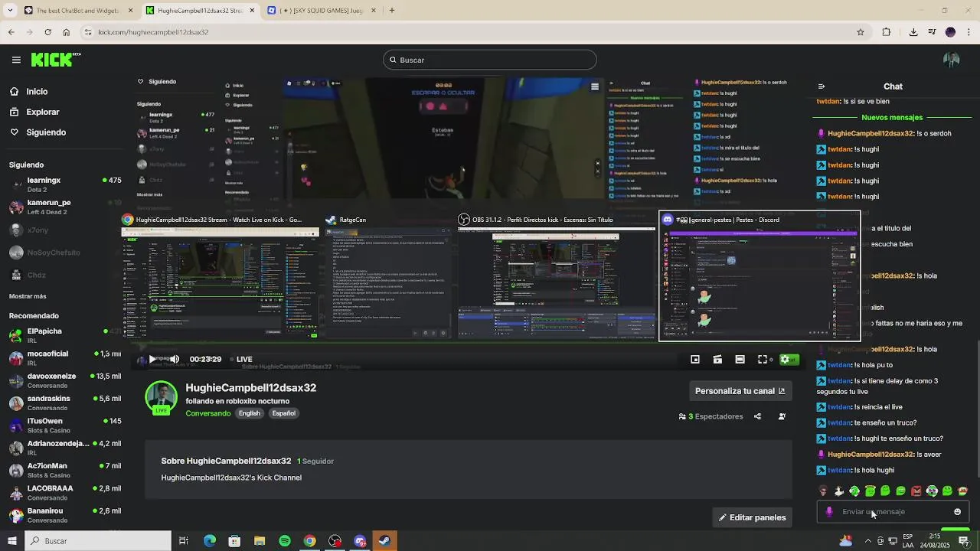Insert the red angry emote
Image resolution: width=980 pixels, height=551 pixels.
tap(916, 491)
